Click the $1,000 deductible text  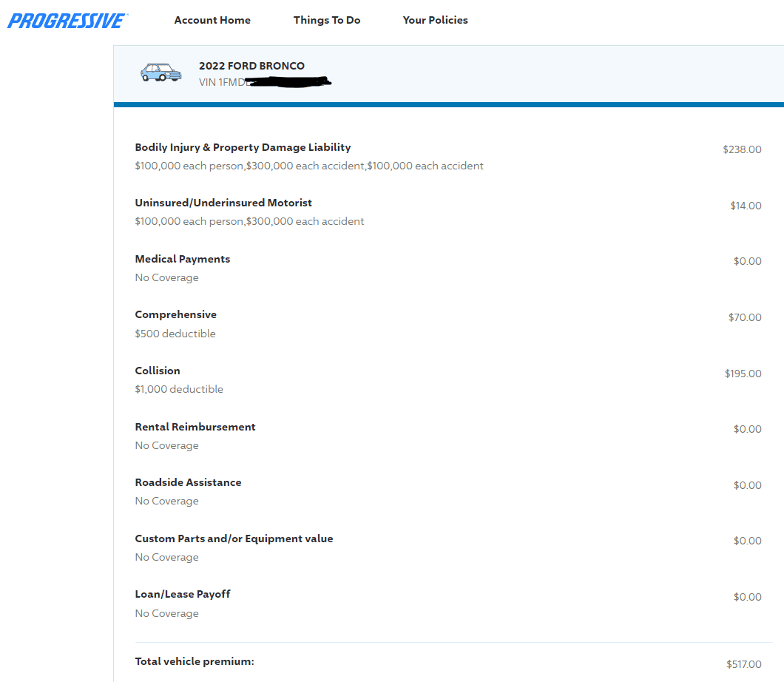point(179,389)
